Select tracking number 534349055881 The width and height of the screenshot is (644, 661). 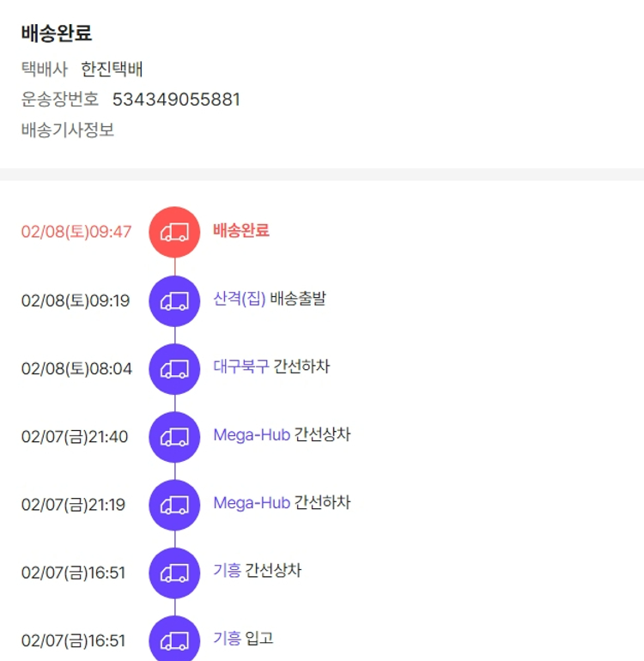(x=176, y=100)
